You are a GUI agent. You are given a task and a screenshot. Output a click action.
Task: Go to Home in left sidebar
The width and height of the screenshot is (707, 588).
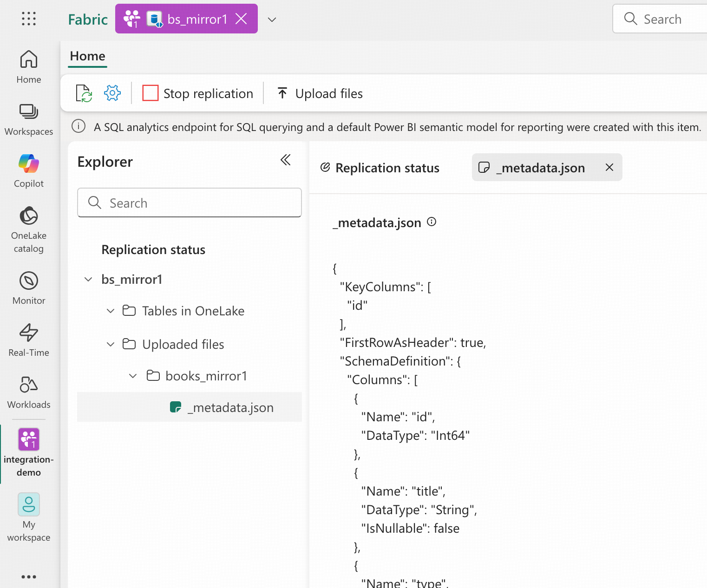(x=29, y=67)
